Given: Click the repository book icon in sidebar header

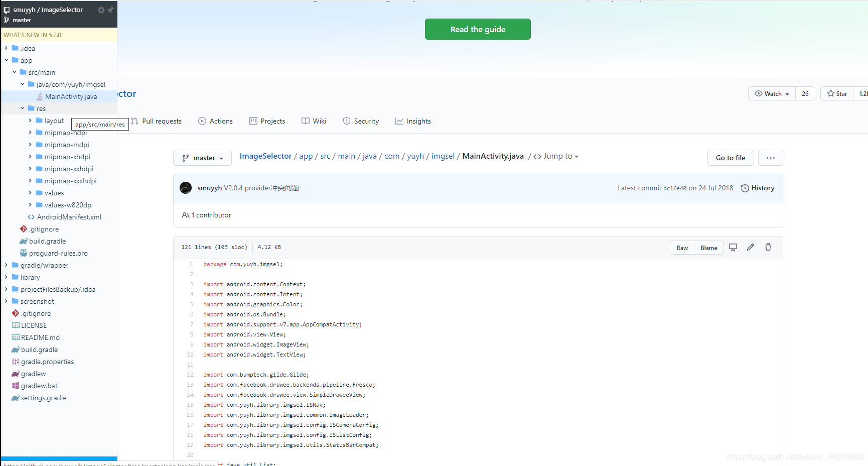Looking at the screenshot, I should pyautogui.click(x=7, y=10).
